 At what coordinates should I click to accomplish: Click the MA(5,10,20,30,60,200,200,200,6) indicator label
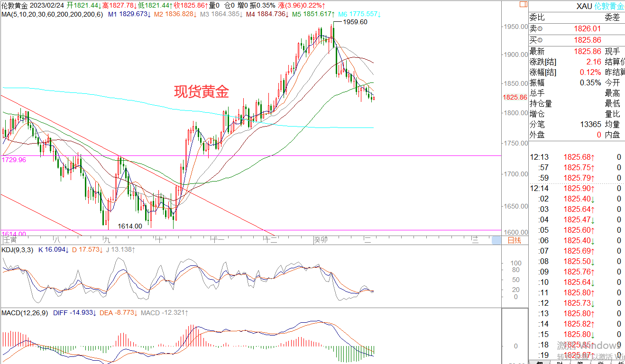pyautogui.click(x=52, y=14)
